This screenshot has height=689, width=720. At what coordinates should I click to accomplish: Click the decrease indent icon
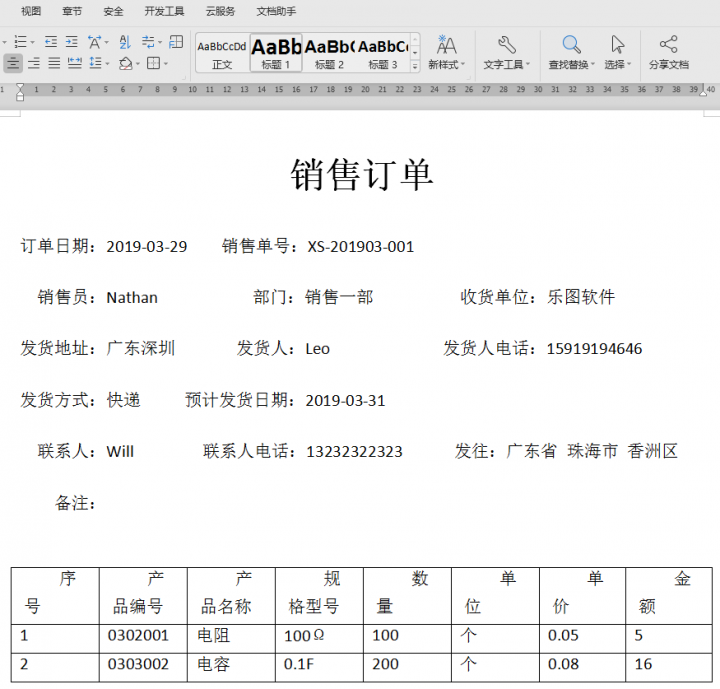click(51, 42)
